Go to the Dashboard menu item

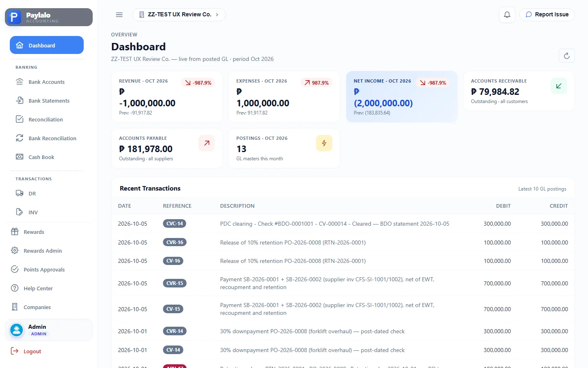[47, 45]
